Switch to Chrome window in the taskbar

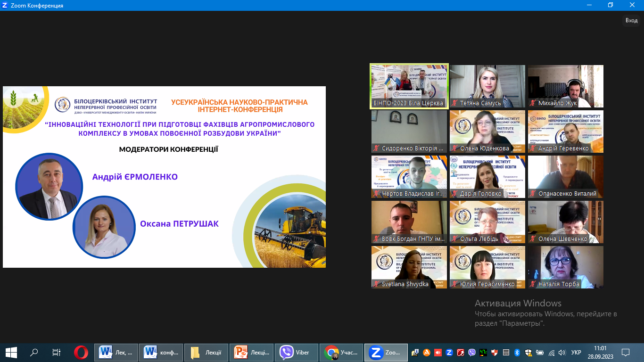pos(340,352)
